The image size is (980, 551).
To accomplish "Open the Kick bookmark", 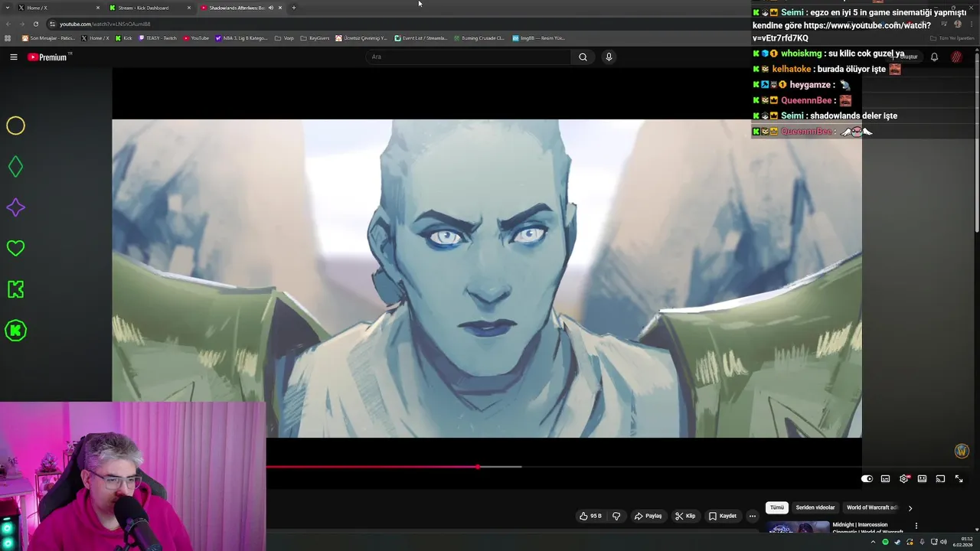I will coord(123,37).
